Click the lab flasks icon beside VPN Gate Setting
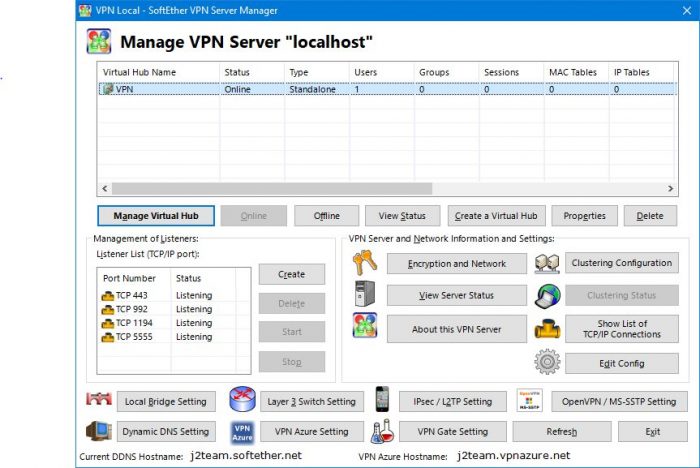This screenshot has height=468, width=700. (x=383, y=431)
